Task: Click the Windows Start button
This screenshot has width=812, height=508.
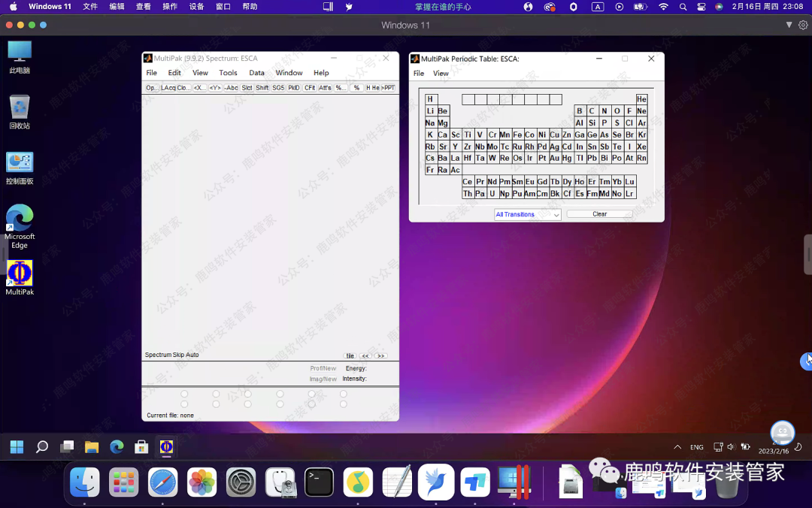Action: point(17,447)
